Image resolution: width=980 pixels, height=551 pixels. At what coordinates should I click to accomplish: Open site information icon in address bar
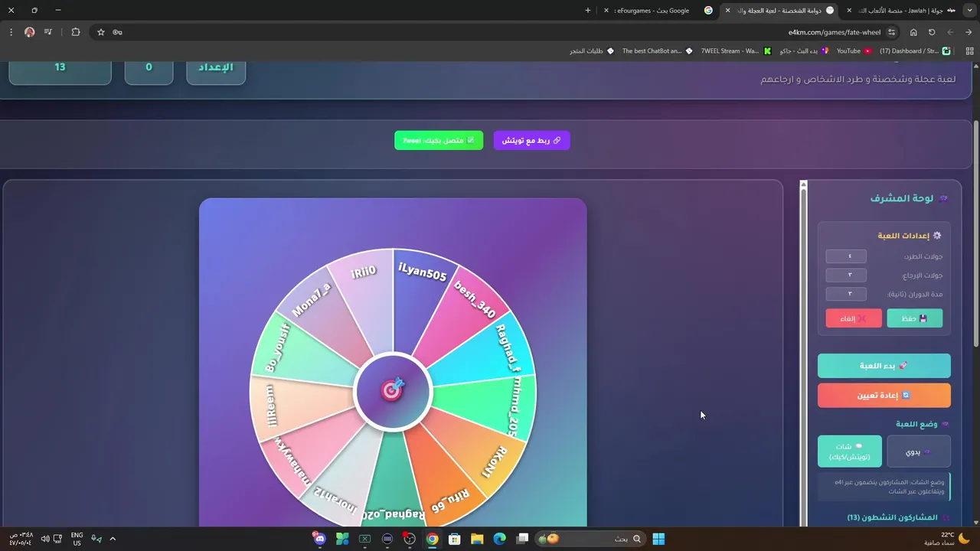(892, 32)
